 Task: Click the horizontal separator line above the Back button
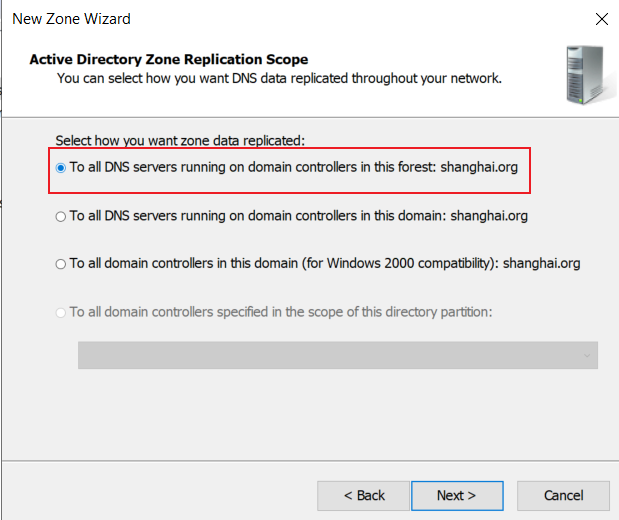tap(310, 460)
